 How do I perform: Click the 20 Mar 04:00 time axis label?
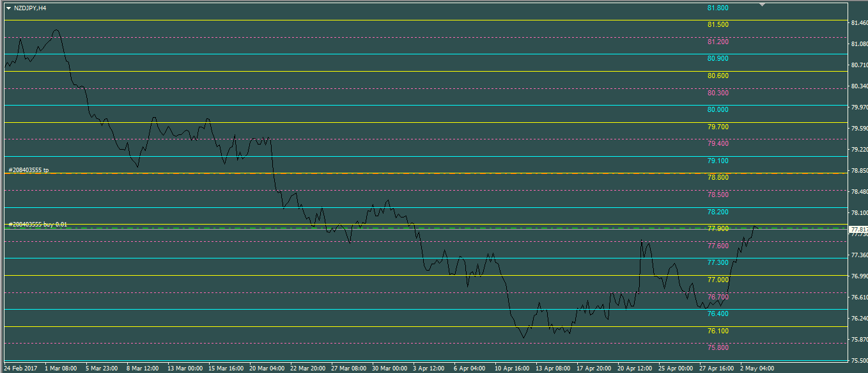[x=267, y=369]
